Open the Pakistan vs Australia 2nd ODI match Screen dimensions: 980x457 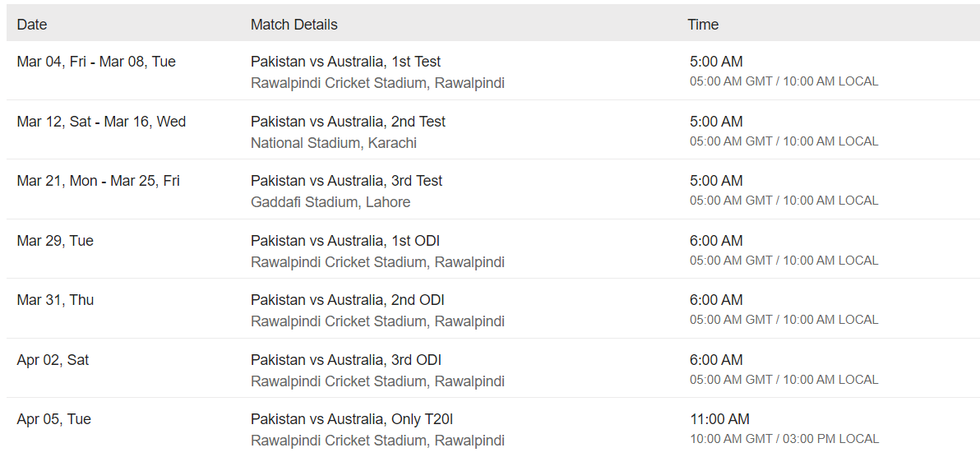point(348,300)
